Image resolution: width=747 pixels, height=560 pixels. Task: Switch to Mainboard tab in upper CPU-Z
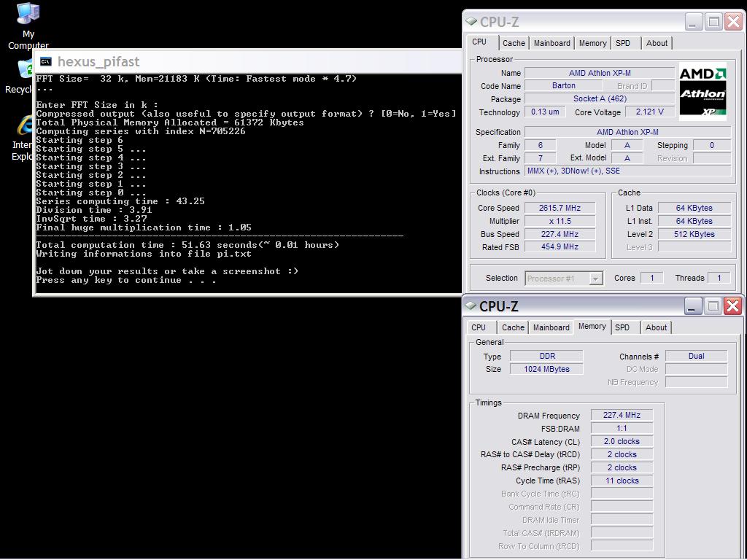click(551, 43)
